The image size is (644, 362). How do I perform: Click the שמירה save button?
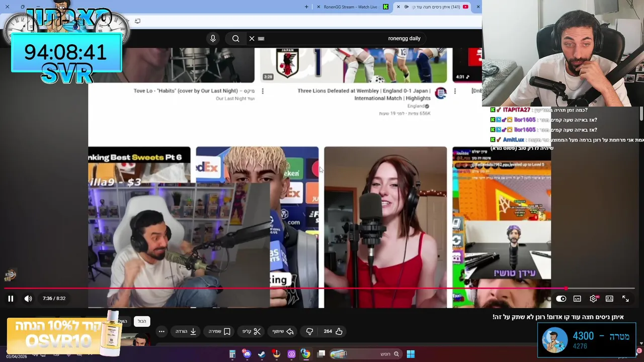[219, 331]
